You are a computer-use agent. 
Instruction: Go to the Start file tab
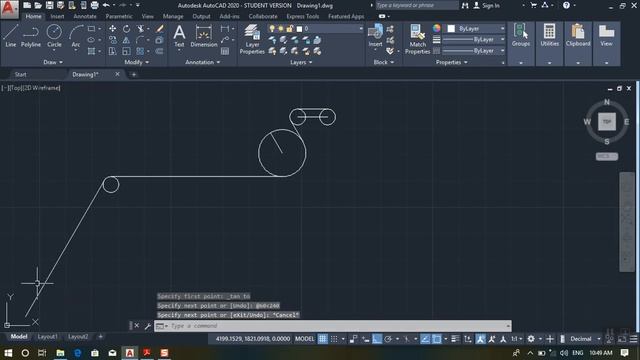[20, 74]
